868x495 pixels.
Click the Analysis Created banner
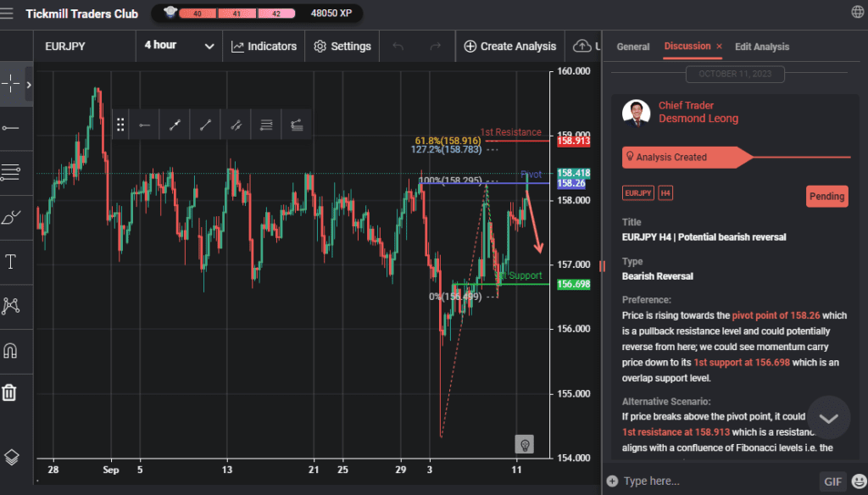687,158
